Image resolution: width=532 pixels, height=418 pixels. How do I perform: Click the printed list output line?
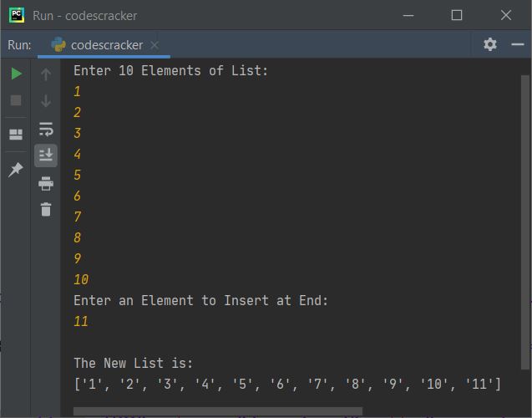pos(287,385)
